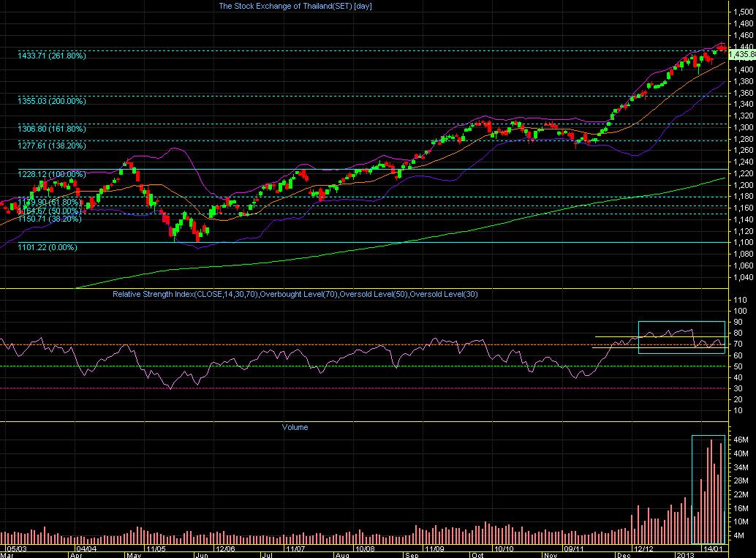Click the 1,160 price axis value
The image size is (756, 558).
click(743, 208)
